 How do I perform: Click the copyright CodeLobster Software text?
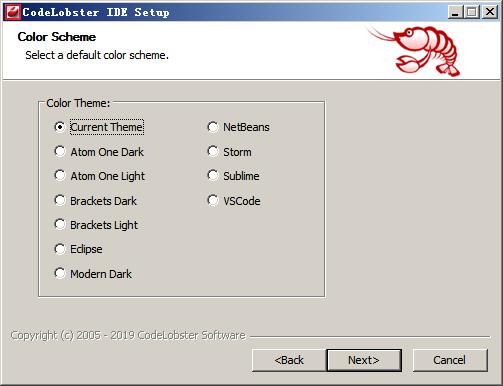tap(128, 335)
